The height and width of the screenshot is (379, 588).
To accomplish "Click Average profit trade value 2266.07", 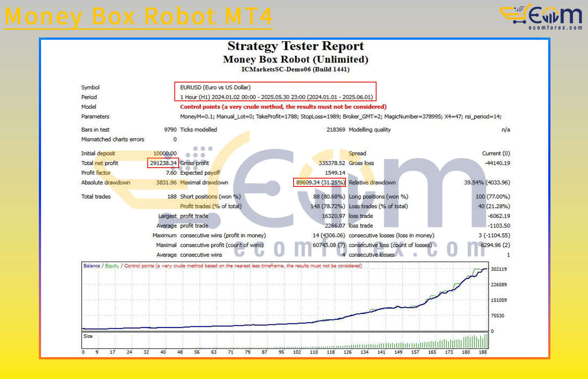I will tap(336, 226).
